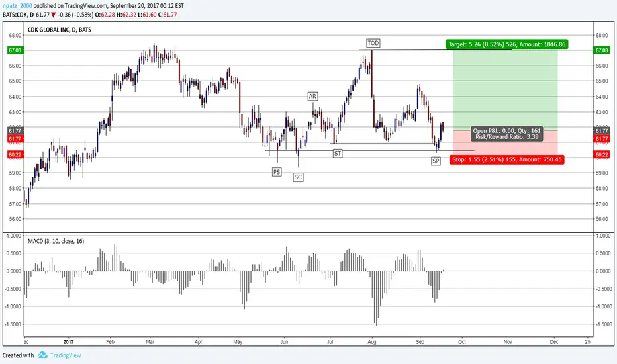Click the 2017 label on time axis
The width and height of the screenshot is (617, 364).
tap(68, 342)
